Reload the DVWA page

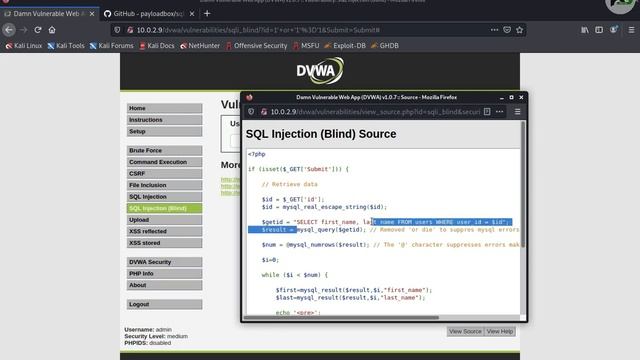tap(38, 30)
